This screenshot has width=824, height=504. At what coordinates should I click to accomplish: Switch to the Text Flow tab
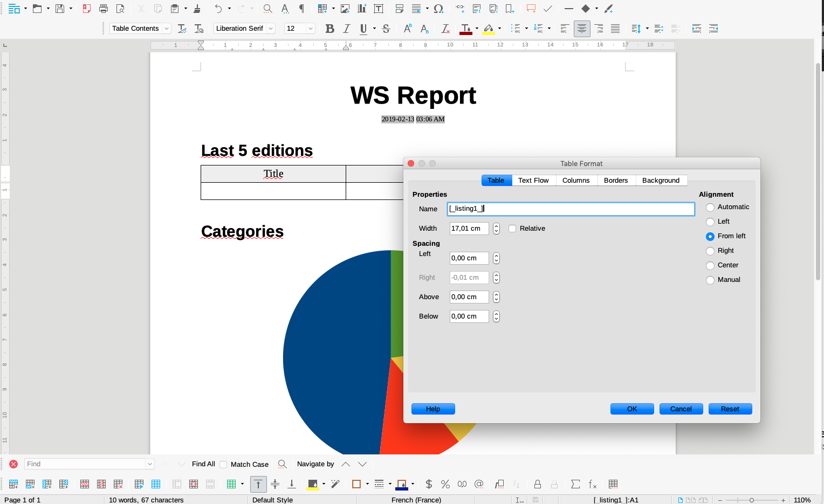point(533,181)
